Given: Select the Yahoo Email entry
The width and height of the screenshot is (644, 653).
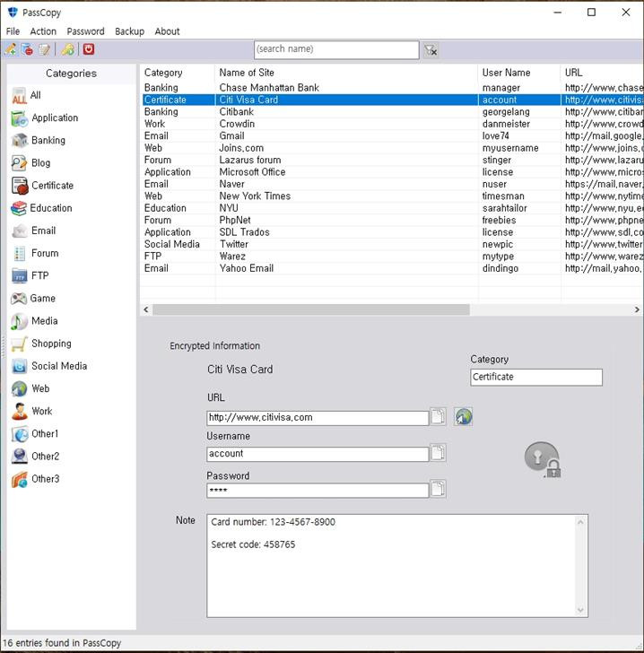Looking at the screenshot, I should tap(392, 268).
